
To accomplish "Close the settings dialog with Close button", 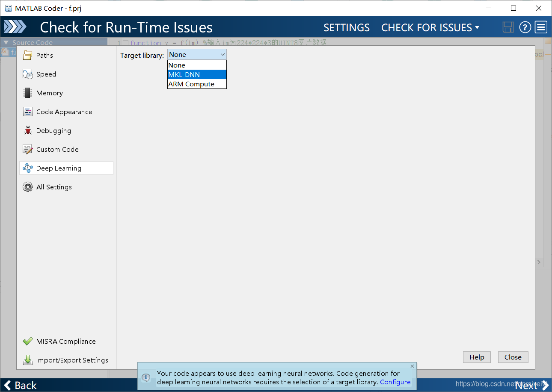I will (x=513, y=357).
